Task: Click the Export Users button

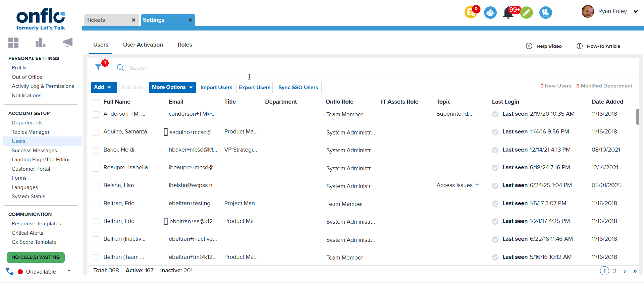Action: [x=255, y=88]
